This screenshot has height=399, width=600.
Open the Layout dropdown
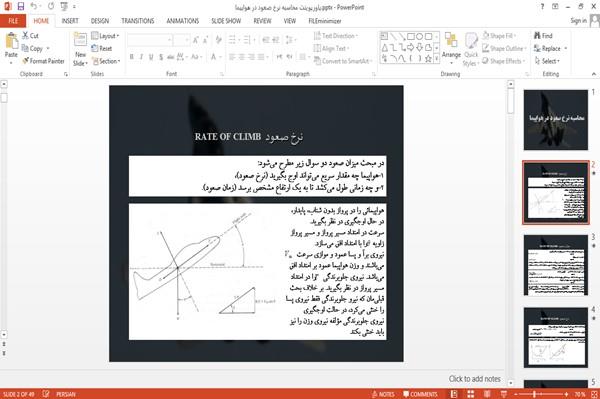[105, 36]
